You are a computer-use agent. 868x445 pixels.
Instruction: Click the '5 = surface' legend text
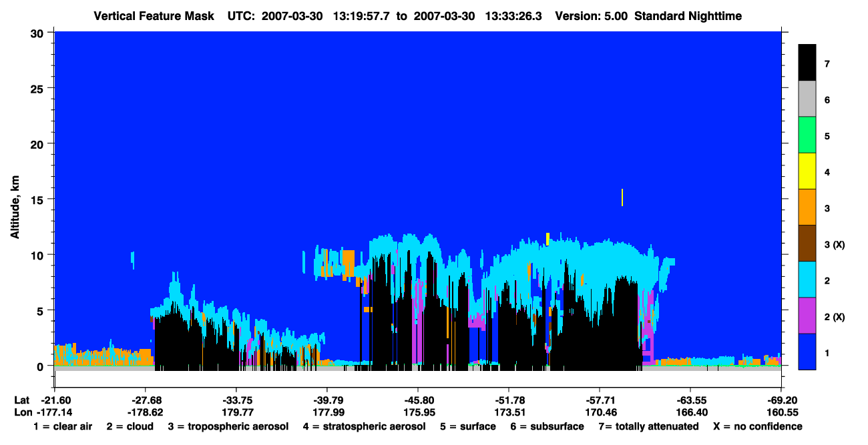(468, 426)
